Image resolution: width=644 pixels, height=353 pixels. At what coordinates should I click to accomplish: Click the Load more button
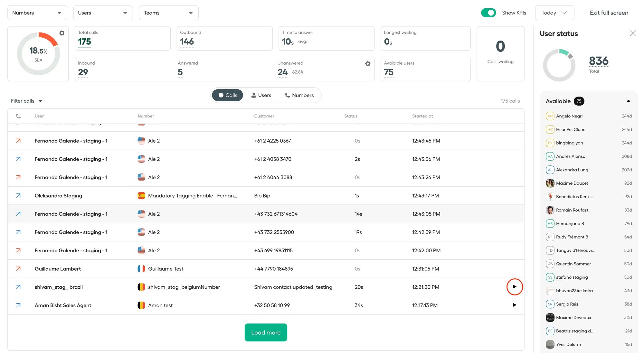[266, 332]
